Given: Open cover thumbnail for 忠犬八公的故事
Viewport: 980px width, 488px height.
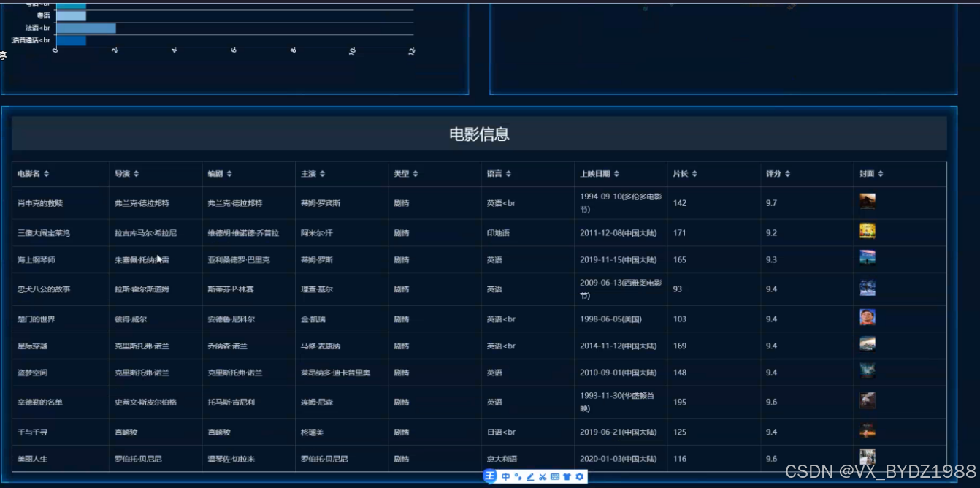Looking at the screenshot, I should [867, 288].
